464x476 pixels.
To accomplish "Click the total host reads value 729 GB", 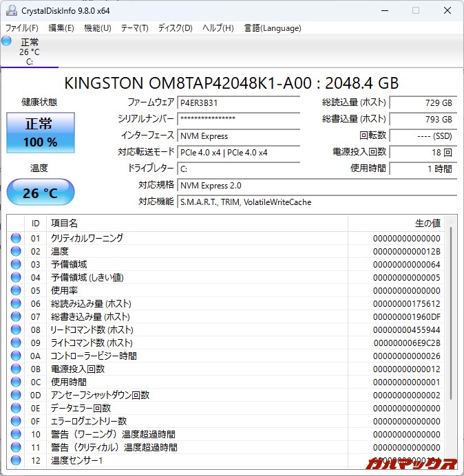I will point(423,103).
